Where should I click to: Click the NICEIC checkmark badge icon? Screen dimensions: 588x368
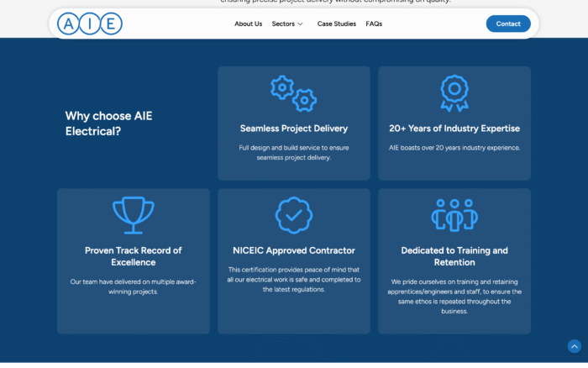[293, 215]
